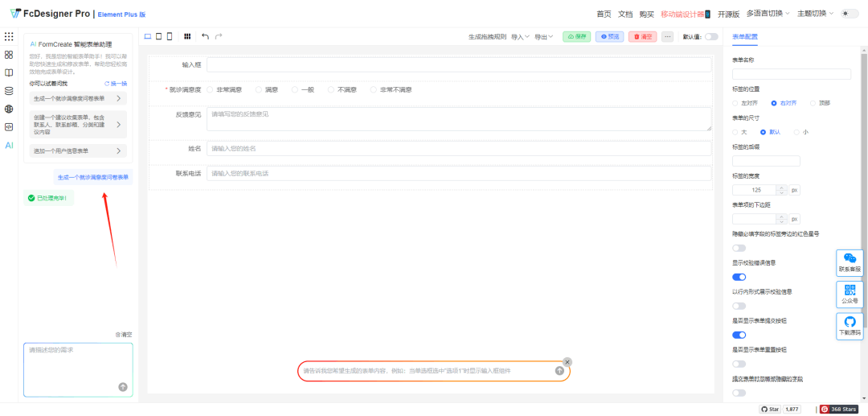The height and width of the screenshot is (416, 868).
Task: Open the 开源版 nav item
Action: pyautogui.click(x=728, y=14)
